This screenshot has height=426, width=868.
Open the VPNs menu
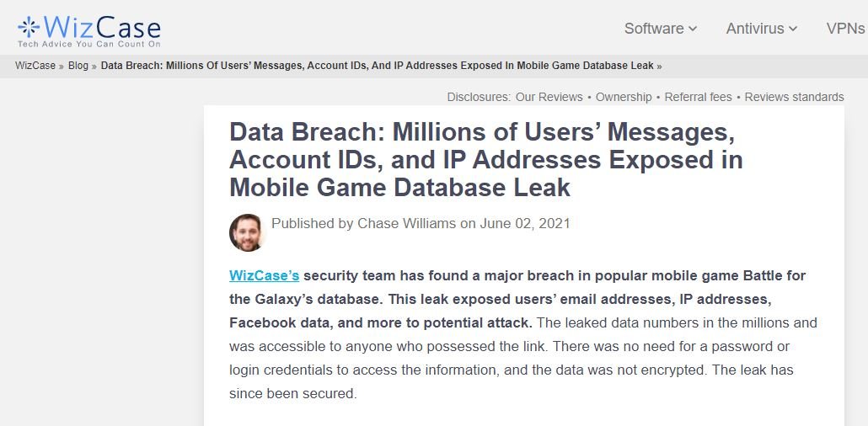846,29
